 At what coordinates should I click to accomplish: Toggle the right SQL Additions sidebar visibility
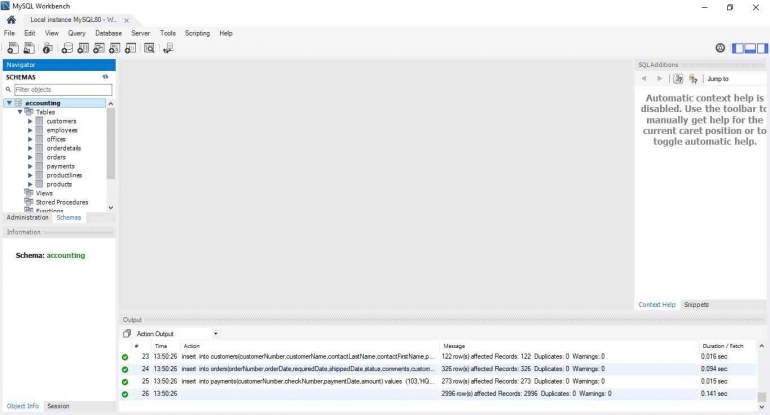762,48
